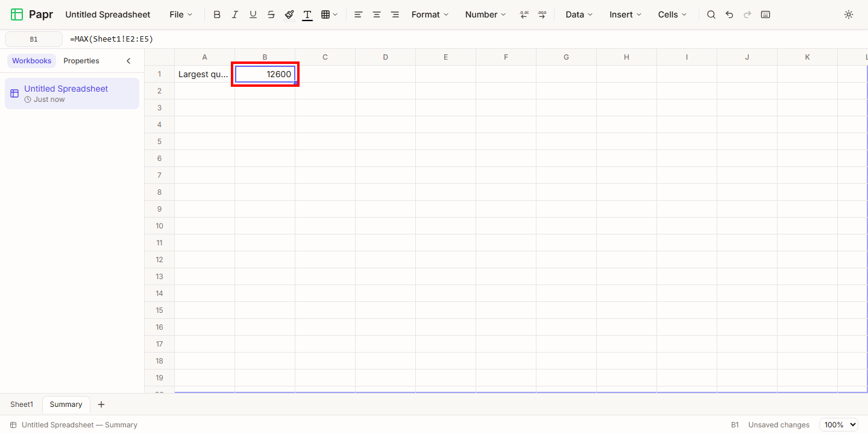Switch to the Sheet1 tab
The width and height of the screenshot is (868, 434).
pyautogui.click(x=22, y=404)
